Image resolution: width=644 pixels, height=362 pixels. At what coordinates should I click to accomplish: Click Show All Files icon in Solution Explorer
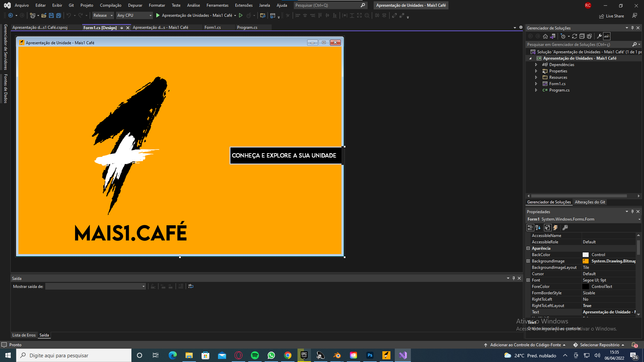589,36
